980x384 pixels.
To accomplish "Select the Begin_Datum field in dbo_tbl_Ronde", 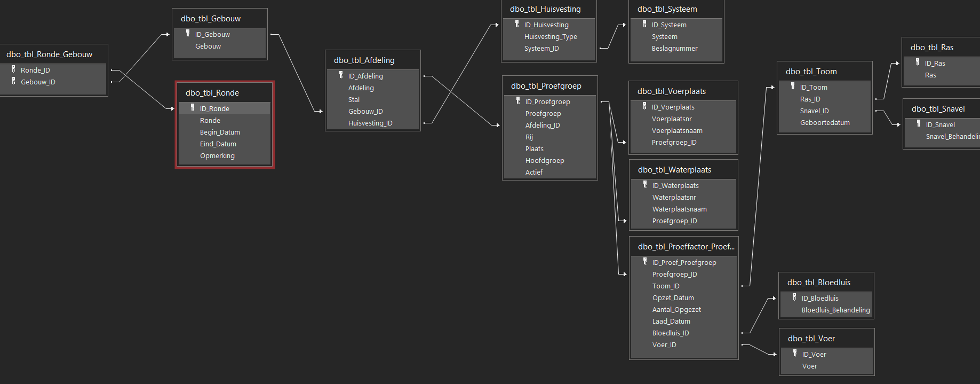I will (220, 132).
